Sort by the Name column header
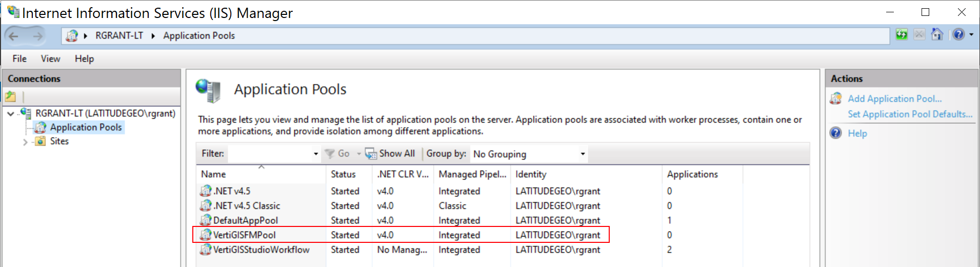980x267 pixels. coord(261,174)
